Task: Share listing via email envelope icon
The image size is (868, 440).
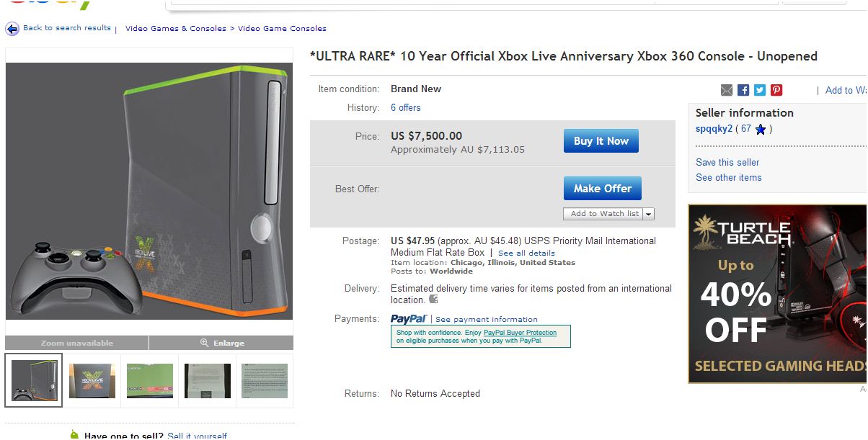Action: (727, 90)
